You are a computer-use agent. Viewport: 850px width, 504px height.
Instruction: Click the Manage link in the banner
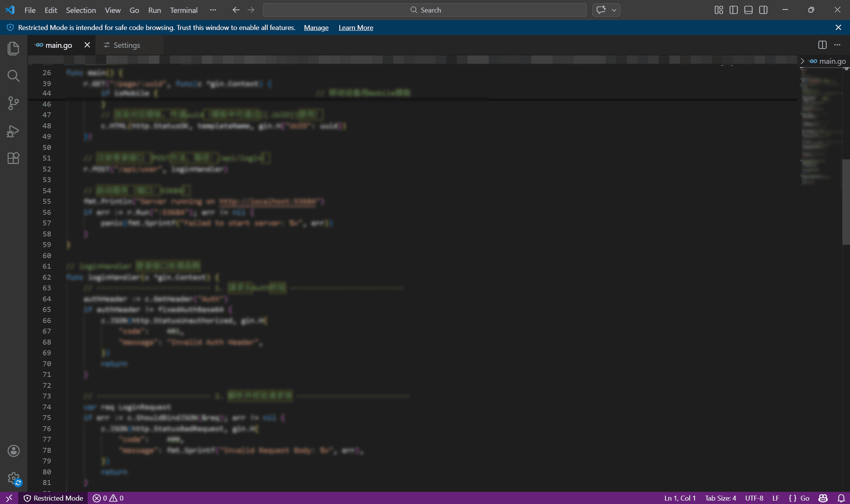[x=316, y=27]
